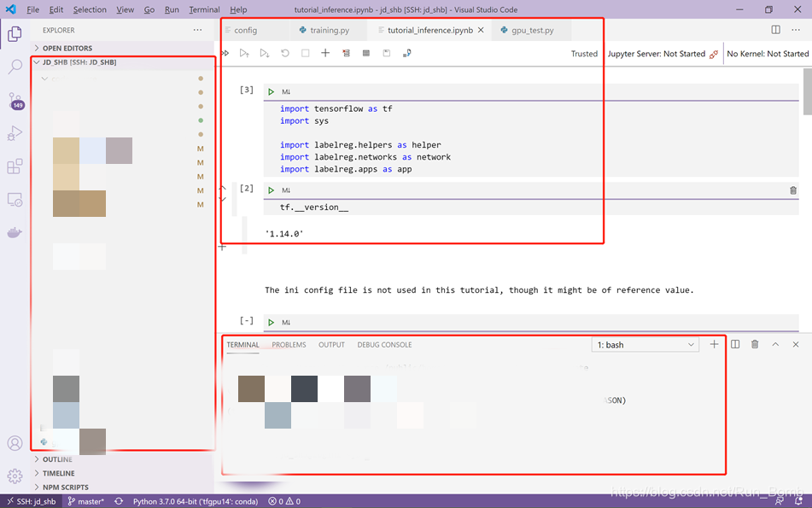Open the variable explorer grid icon
The height and width of the screenshot is (508, 812).
pyautogui.click(x=366, y=53)
